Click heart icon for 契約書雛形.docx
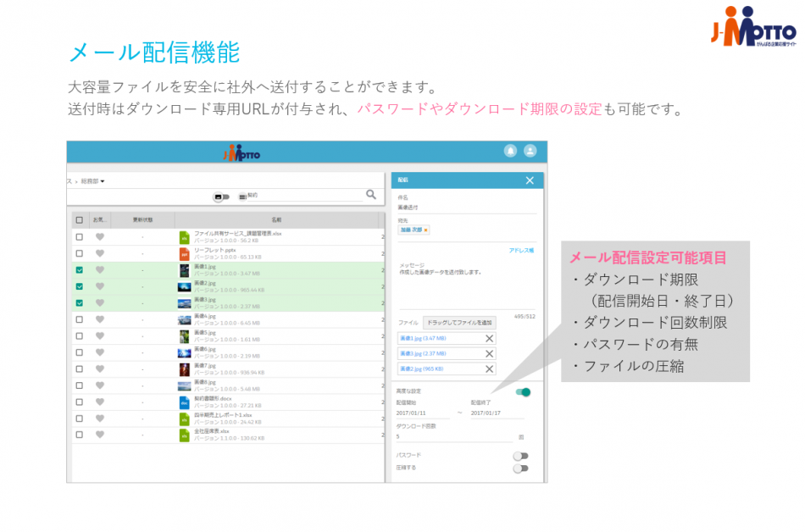 100,402
